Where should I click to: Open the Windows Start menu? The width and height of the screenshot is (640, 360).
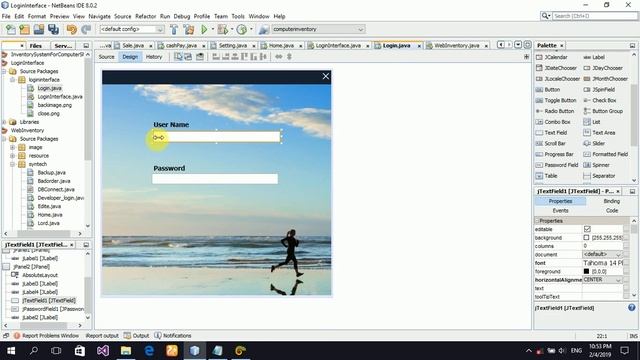11,351
